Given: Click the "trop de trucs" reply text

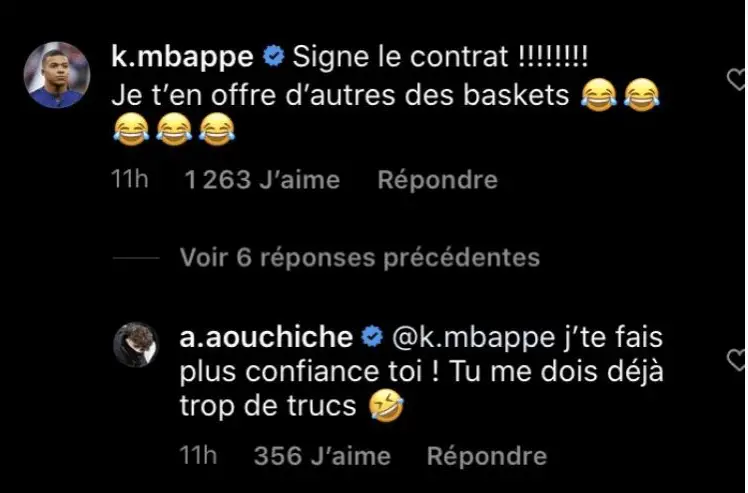Looking at the screenshot, I should tap(268, 407).
